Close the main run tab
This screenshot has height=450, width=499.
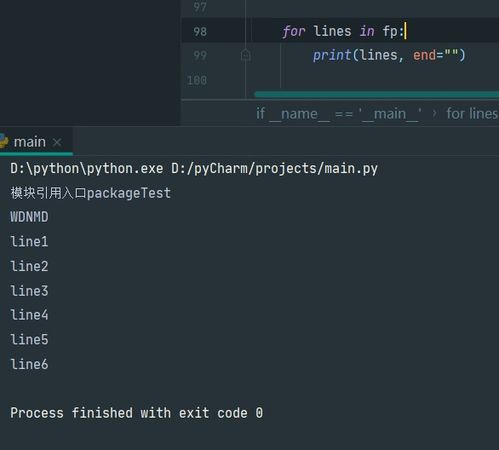click(x=57, y=143)
